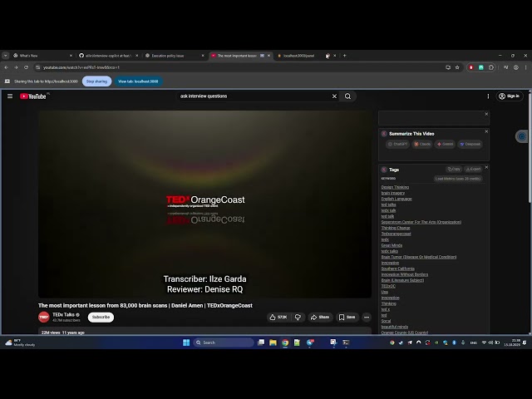Click the address bar URL
This screenshot has width=532, height=399.
[81, 67]
